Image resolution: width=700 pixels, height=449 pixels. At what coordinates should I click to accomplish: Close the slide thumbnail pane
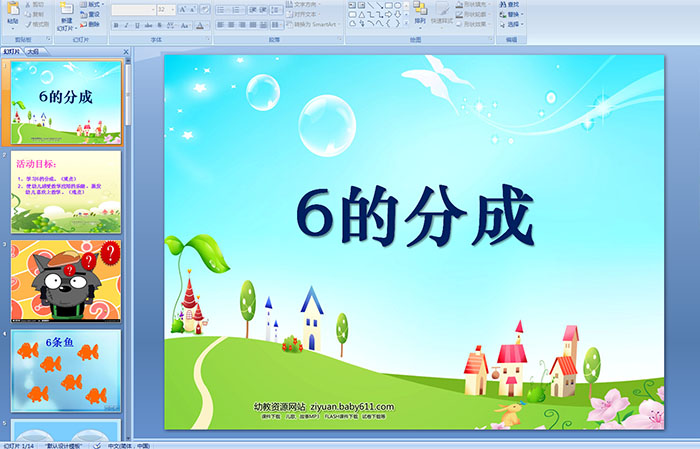(126, 52)
